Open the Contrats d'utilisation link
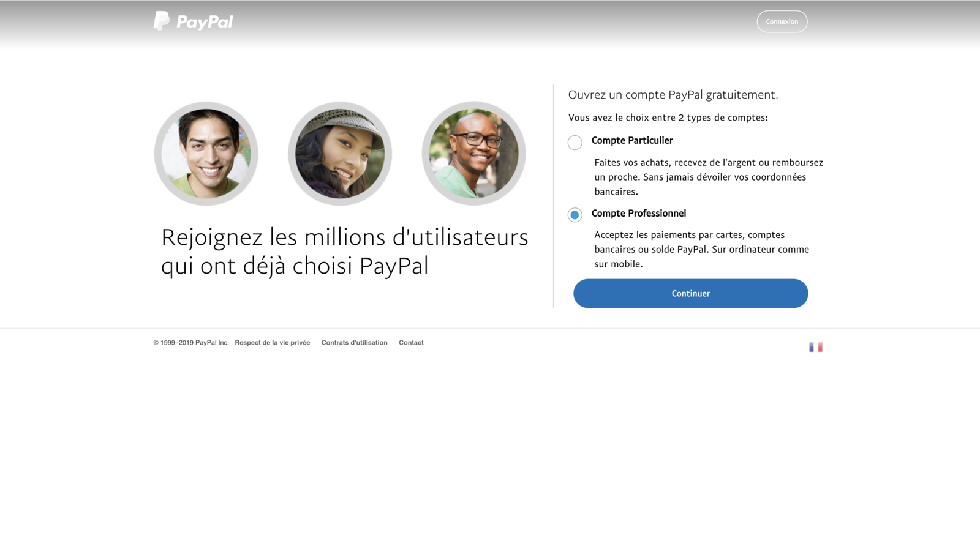The width and height of the screenshot is (980, 549). (x=354, y=343)
